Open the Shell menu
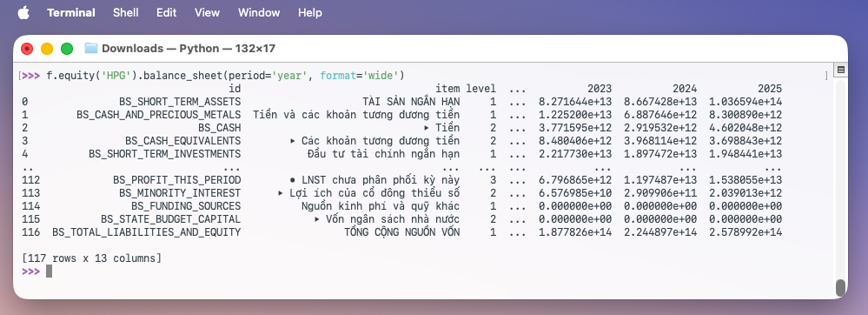Image resolution: width=868 pixels, height=315 pixels. (126, 12)
